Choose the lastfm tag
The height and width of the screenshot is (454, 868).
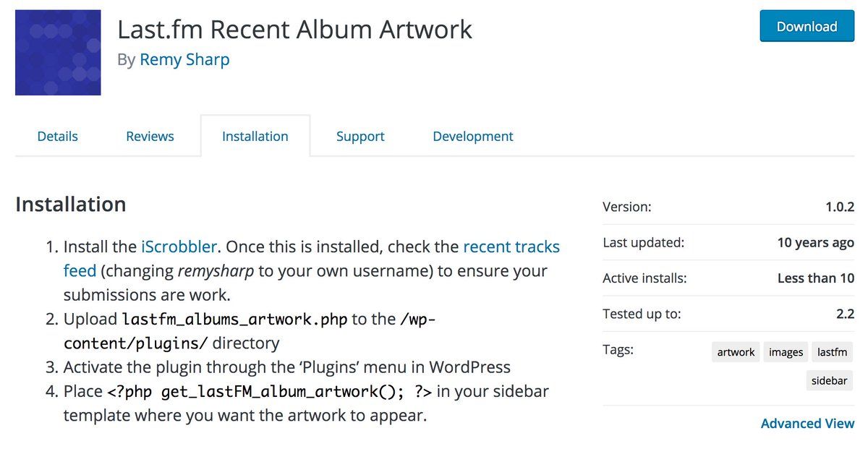[x=833, y=352]
